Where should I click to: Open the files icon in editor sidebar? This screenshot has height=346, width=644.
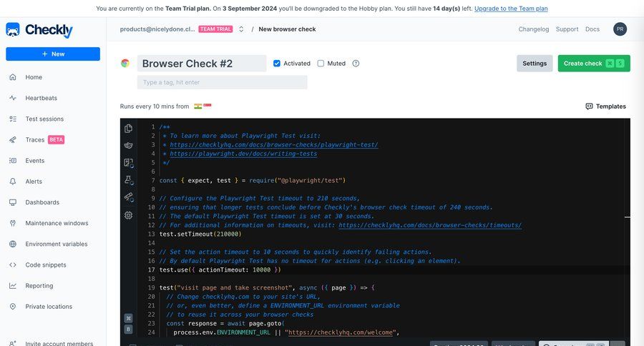[x=129, y=129]
